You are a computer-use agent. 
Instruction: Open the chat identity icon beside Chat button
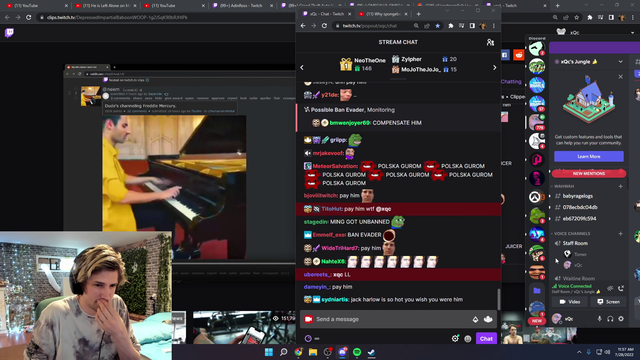coord(468,338)
